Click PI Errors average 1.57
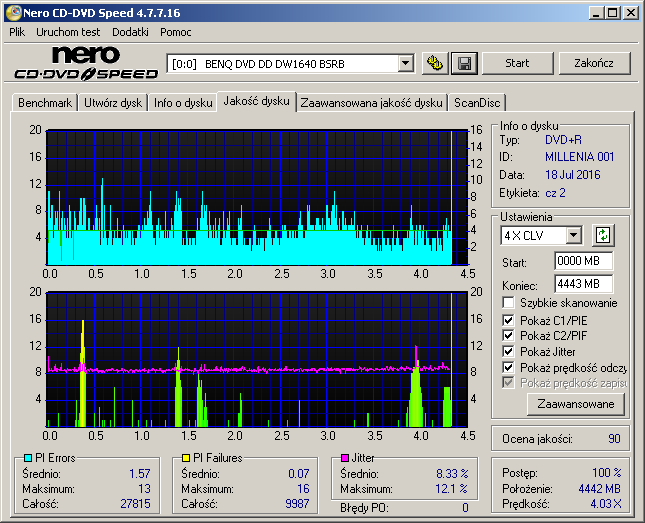Screen dimensions: 645x523 [140, 474]
